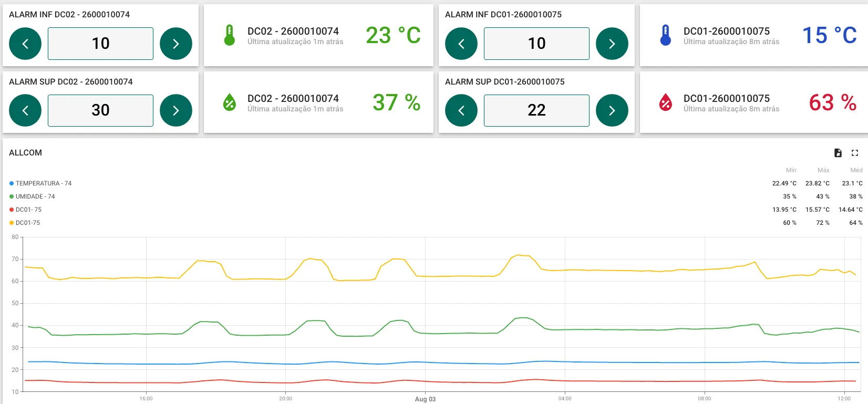Click the 23.82 °C maximum value

(818, 183)
